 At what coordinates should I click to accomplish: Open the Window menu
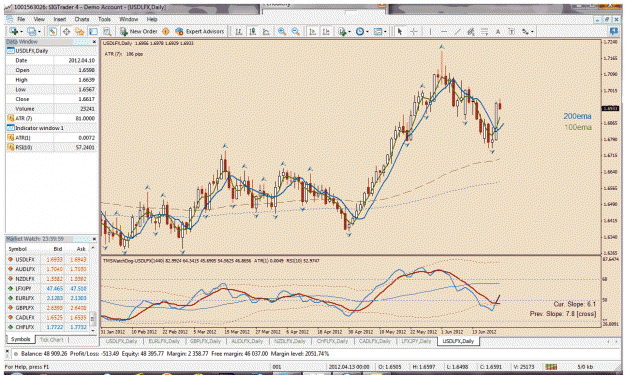coord(128,19)
